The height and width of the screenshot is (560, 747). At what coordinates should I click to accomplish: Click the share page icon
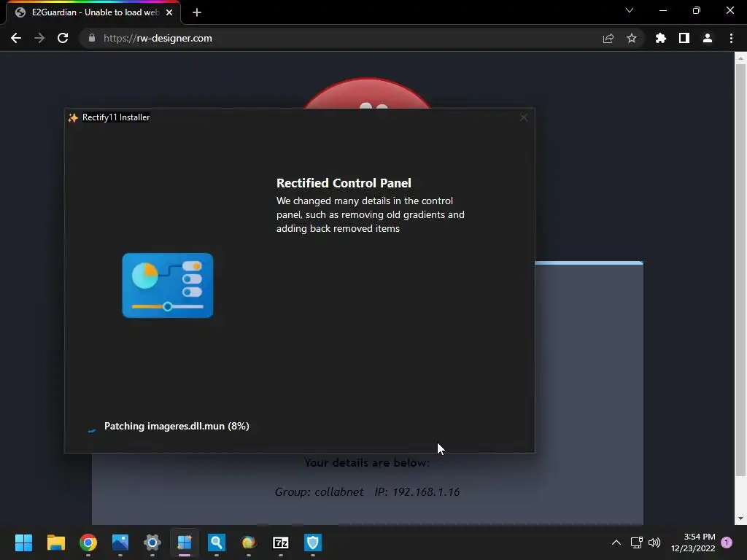[x=608, y=38]
